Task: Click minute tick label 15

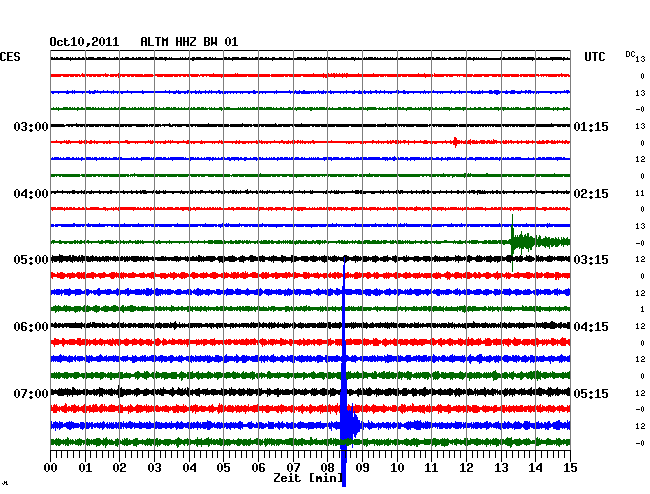Action: click(570, 467)
